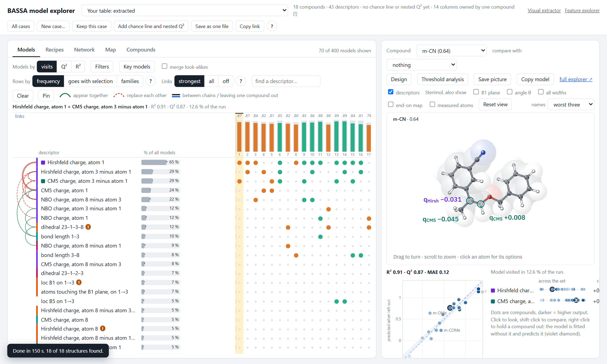Select the Models tab

tap(26, 50)
